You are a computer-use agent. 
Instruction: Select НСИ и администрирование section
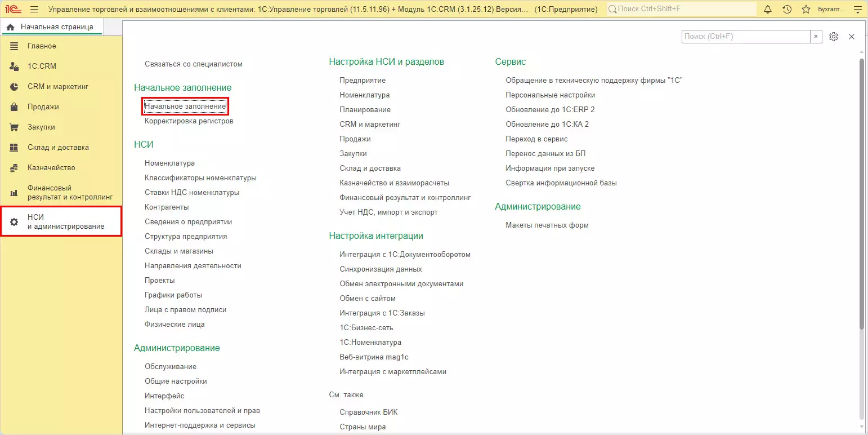[x=61, y=221]
